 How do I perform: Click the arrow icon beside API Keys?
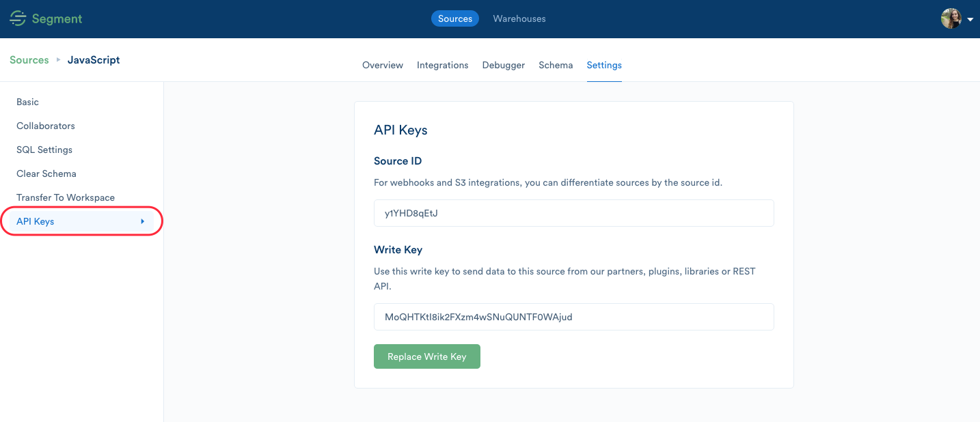tap(142, 221)
